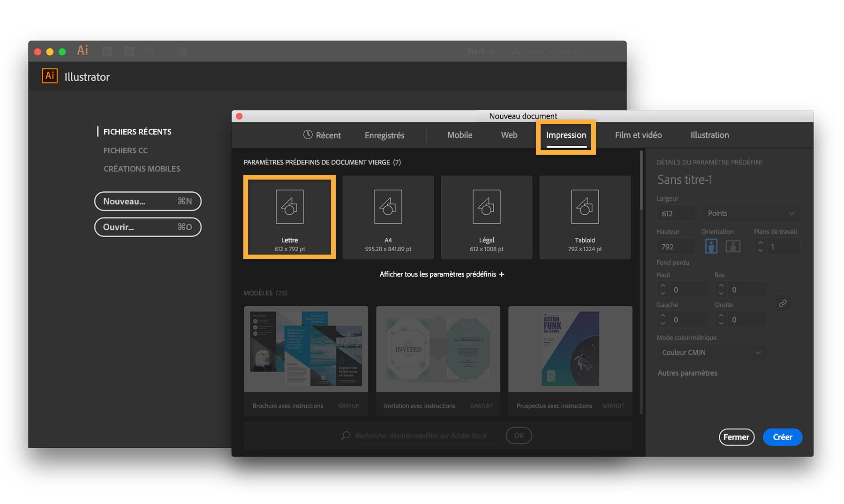
Task: Select landscape orientation
Action: (x=733, y=246)
